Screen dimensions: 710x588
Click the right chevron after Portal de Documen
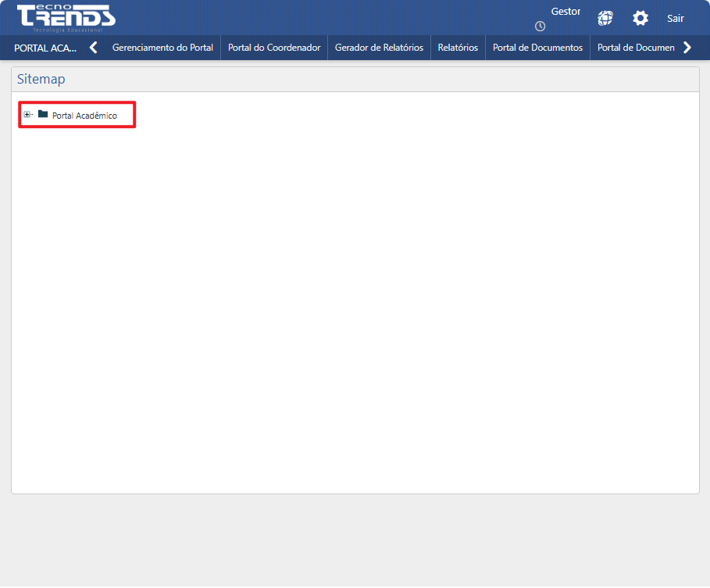click(688, 47)
